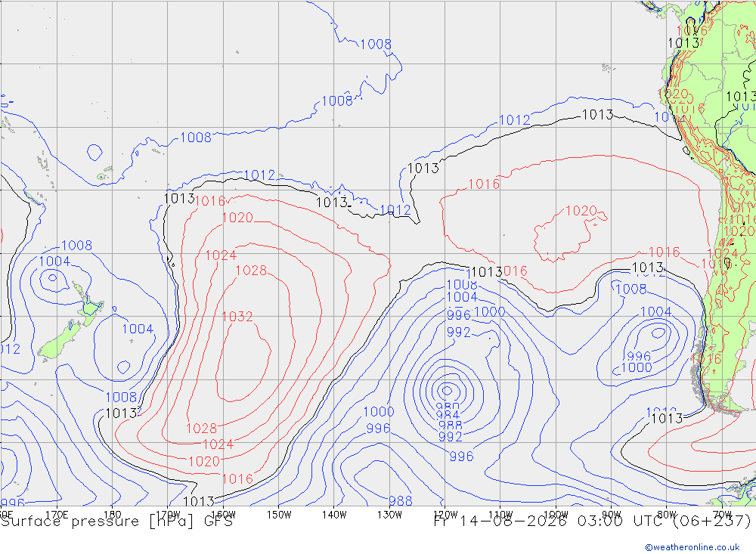The width and height of the screenshot is (756, 554).
Task: Click the 'Surface pressure [hPa] GFS' title
Action: [x=116, y=522]
